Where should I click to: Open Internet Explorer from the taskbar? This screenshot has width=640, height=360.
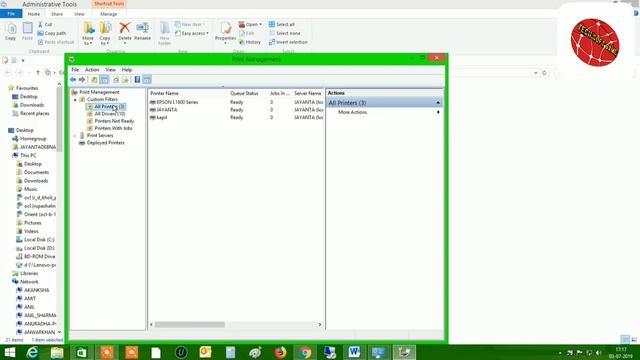tap(32, 352)
